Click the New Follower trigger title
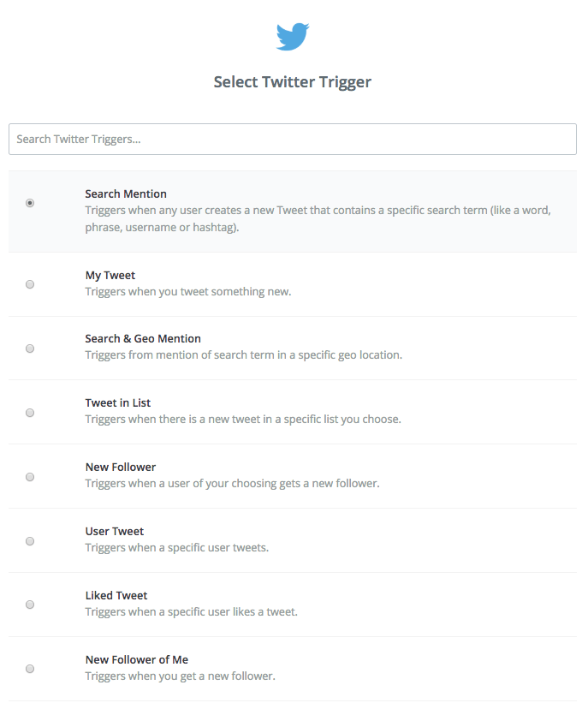 tap(121, 468)
